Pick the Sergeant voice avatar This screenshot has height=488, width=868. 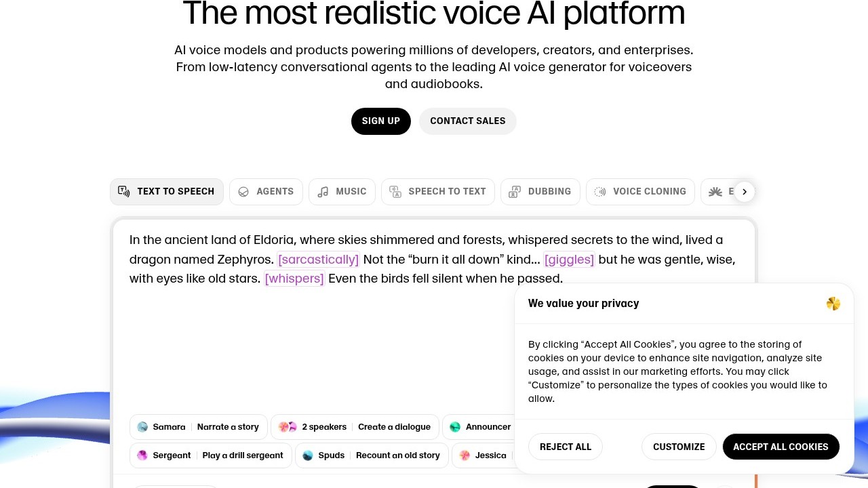142,455
